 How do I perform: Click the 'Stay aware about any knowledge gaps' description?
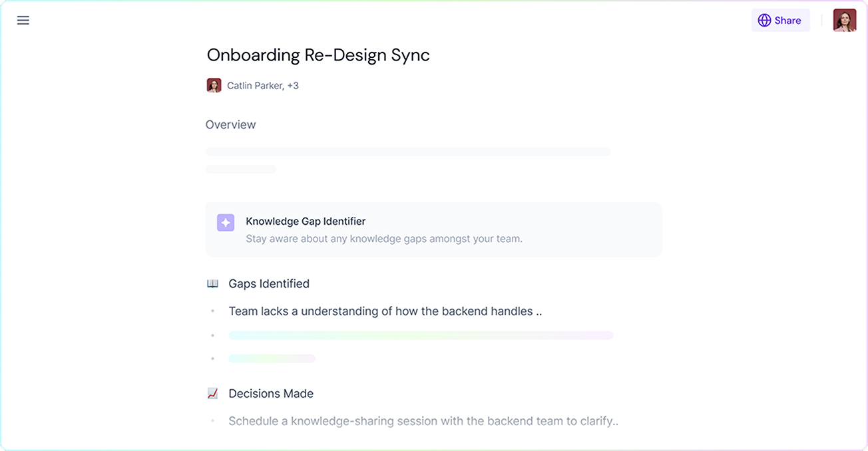pos(383,238)
